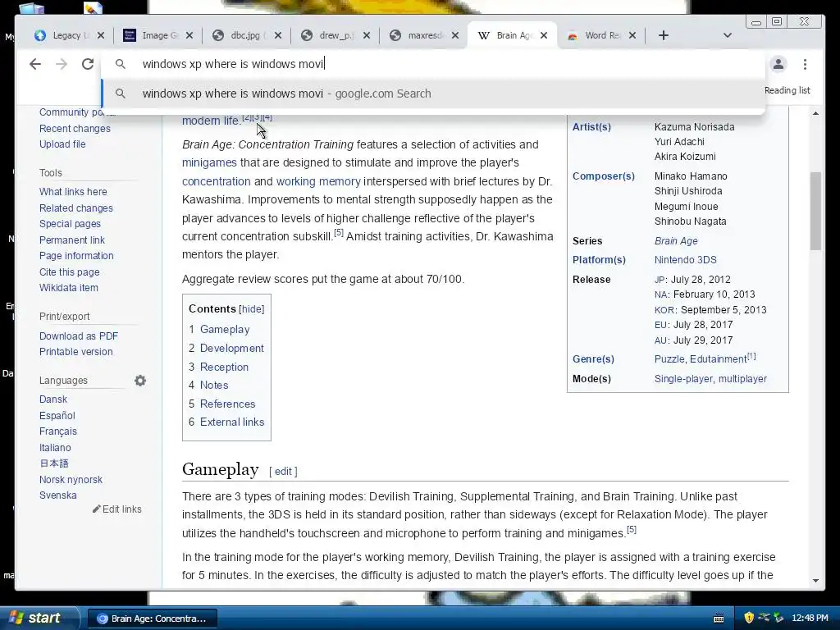Click the page scrollbar up arrow
The image size is (840, 630).
pyautogui.click(x=815, y=113)
